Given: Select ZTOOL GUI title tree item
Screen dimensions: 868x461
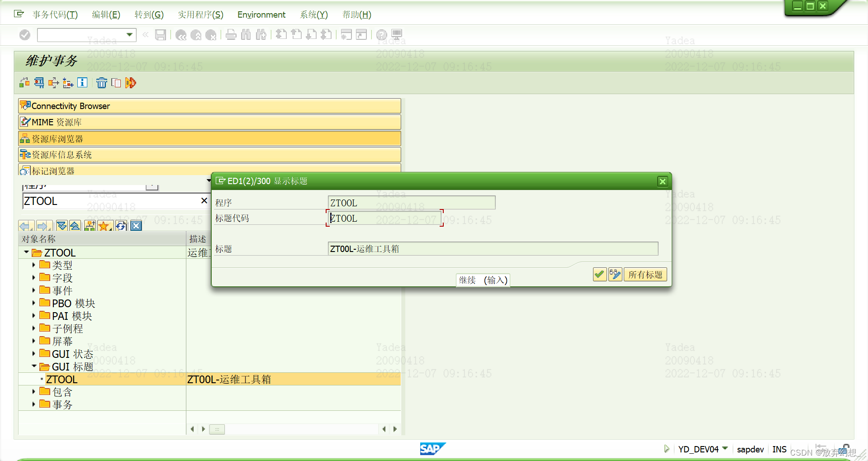Looking at the screenshot, I should pos(62,379).
